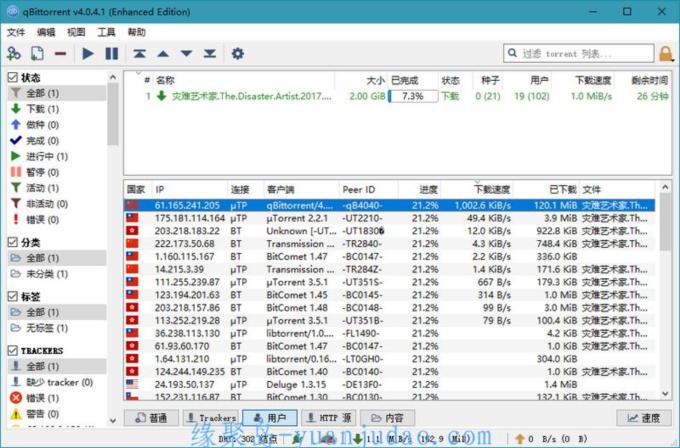This screenshot has width=680, height=448.
Task: Switch to the Trackers tab
Action: tap(211, 418)
